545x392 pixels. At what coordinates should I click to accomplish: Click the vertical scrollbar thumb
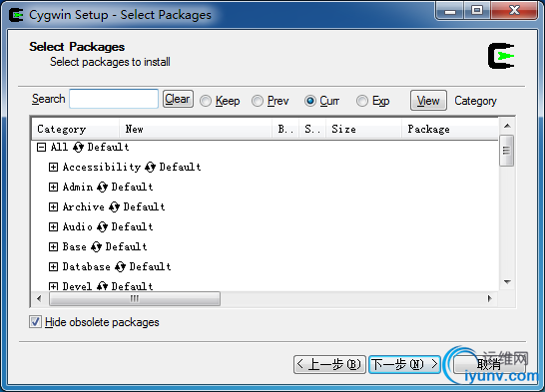tap(507, 151)
